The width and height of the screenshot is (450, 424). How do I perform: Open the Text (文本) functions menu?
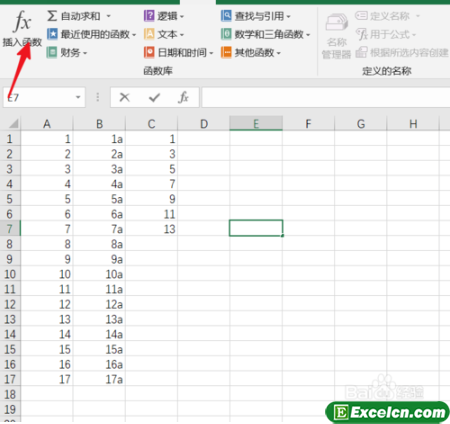point(164,34)
